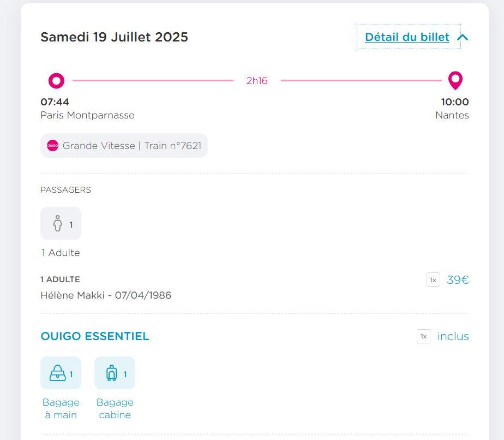Click the Bagage cabine suitcase icon

pos(111,373)
